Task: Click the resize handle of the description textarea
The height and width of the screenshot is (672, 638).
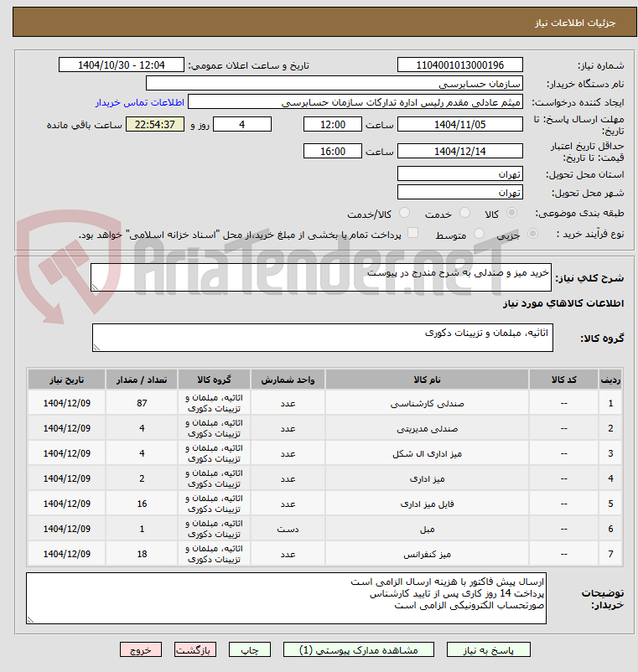Action: 96,287
